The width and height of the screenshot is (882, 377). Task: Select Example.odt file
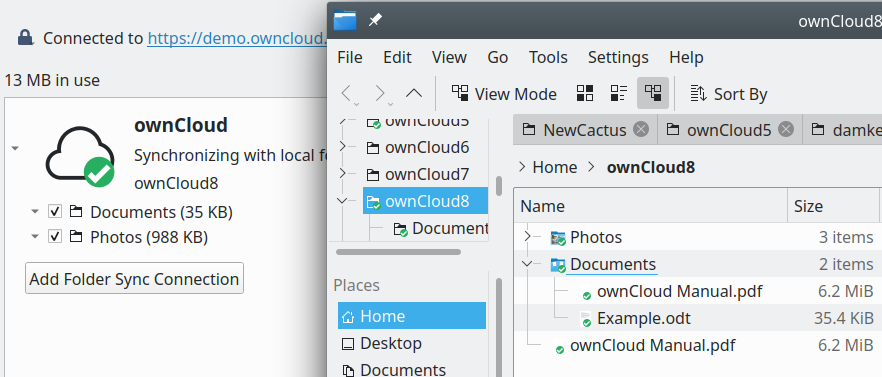644,318
